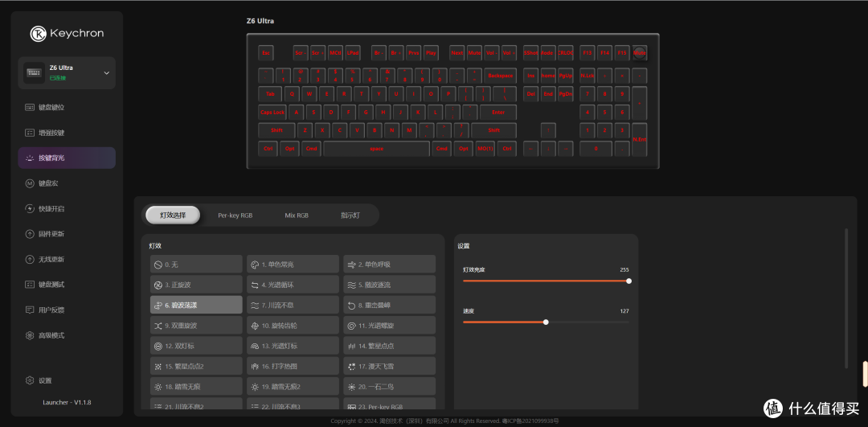Select the 按键背光 backlight icon in sidebar
Screen dimensions: 868x427
pyautogui.click(x=30, y=158)
